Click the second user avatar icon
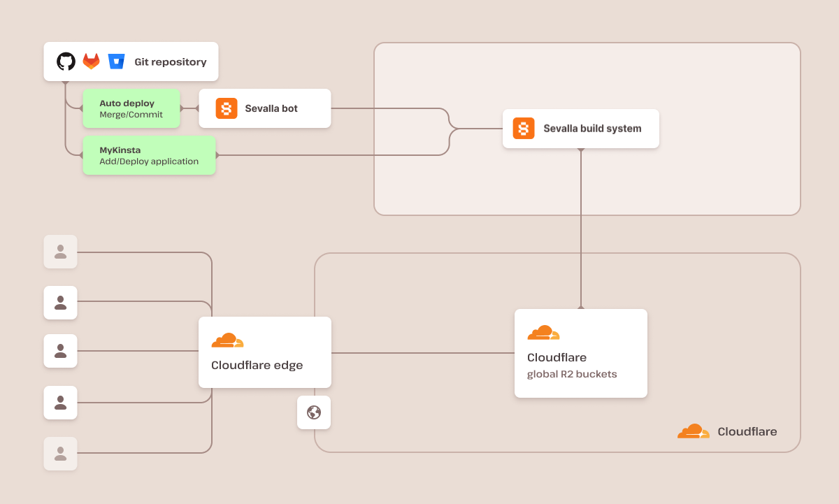Screen dimensions: 839x504 tap(60, 303)
